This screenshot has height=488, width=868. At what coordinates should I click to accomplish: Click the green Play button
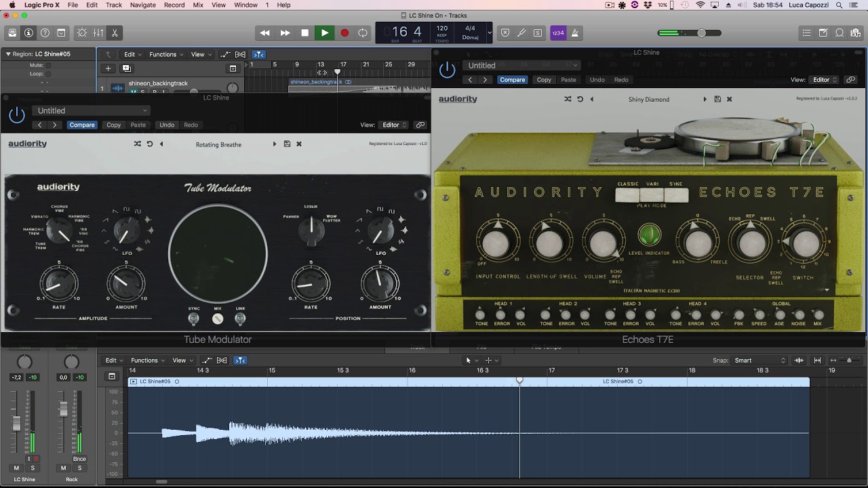pyautogui.click(x=325, y=33)
